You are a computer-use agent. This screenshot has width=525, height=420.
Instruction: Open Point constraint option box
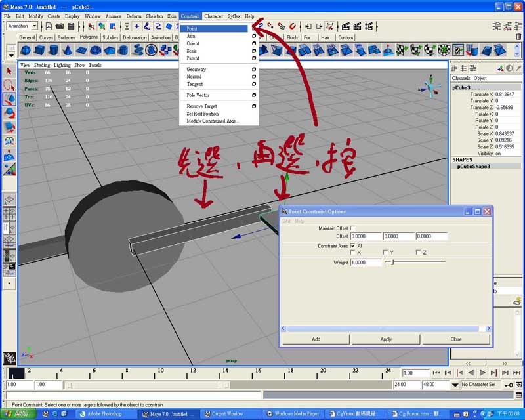(254, 29)
